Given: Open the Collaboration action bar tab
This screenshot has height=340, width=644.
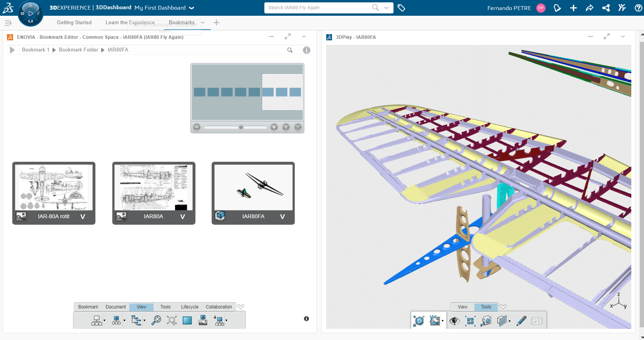Looking at the screenshot, I should pos(219,307).
